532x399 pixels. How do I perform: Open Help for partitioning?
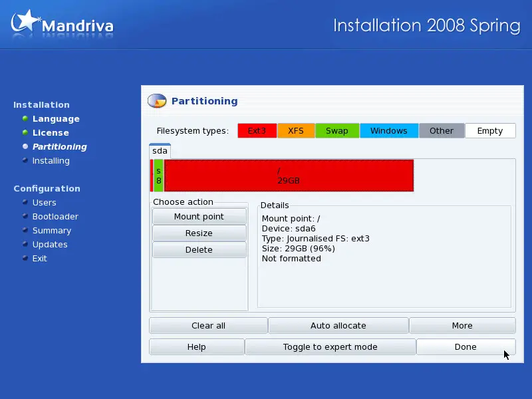coord(196,346)
